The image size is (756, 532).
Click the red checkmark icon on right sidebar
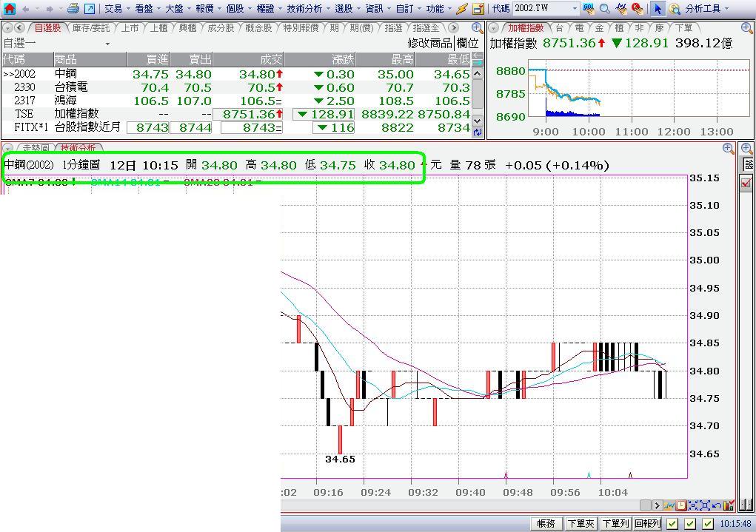click(x=747, y=183)
